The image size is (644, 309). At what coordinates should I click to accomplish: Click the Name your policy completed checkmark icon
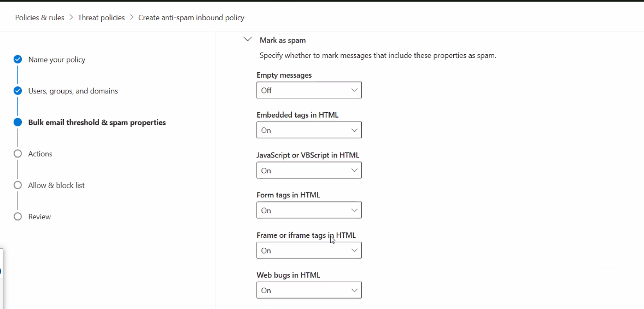tap(17, 59)
